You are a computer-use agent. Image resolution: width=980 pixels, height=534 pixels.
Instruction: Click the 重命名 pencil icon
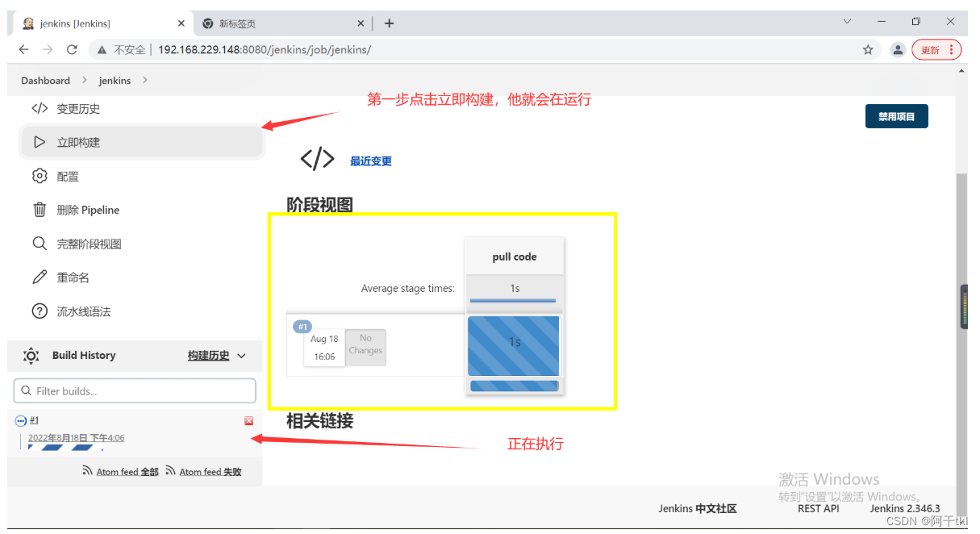point(40,277)
